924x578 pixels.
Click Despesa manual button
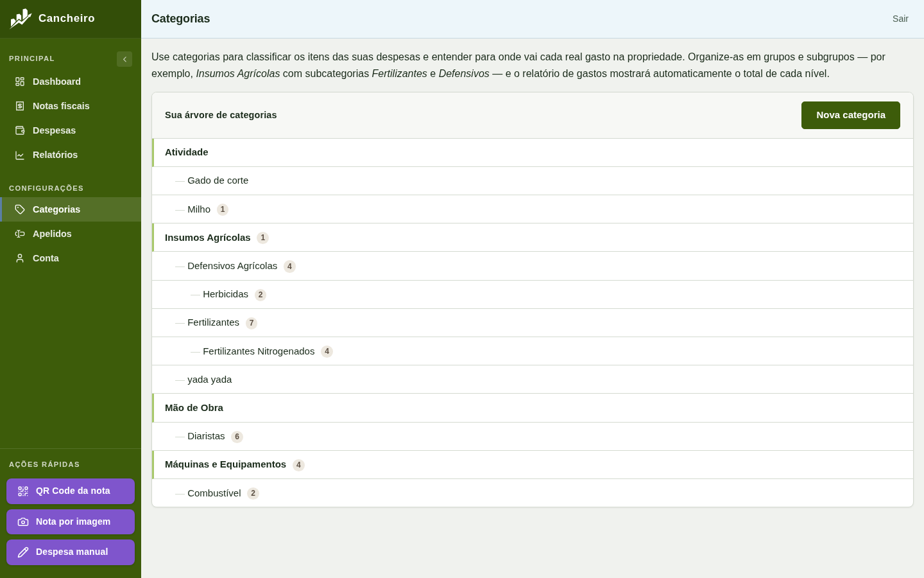coord(71,552)
